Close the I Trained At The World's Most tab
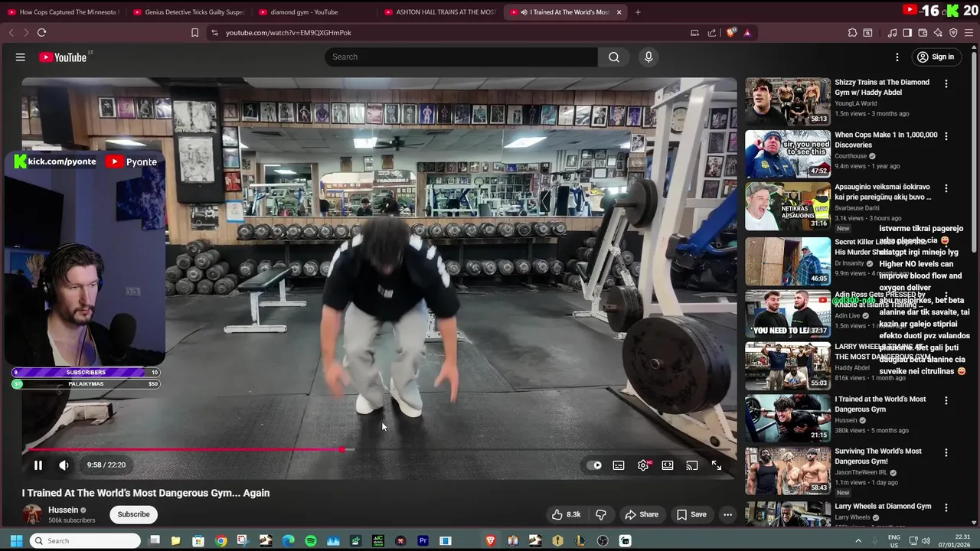 click(619, 12)
